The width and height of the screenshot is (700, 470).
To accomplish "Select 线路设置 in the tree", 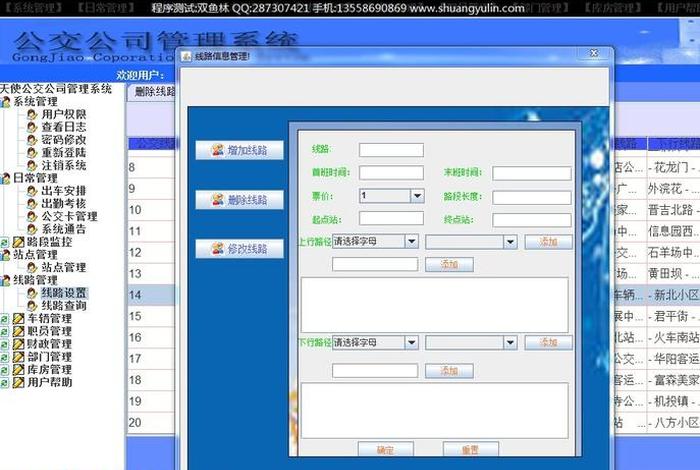I will pyautogui.click(x=64, y=293).
